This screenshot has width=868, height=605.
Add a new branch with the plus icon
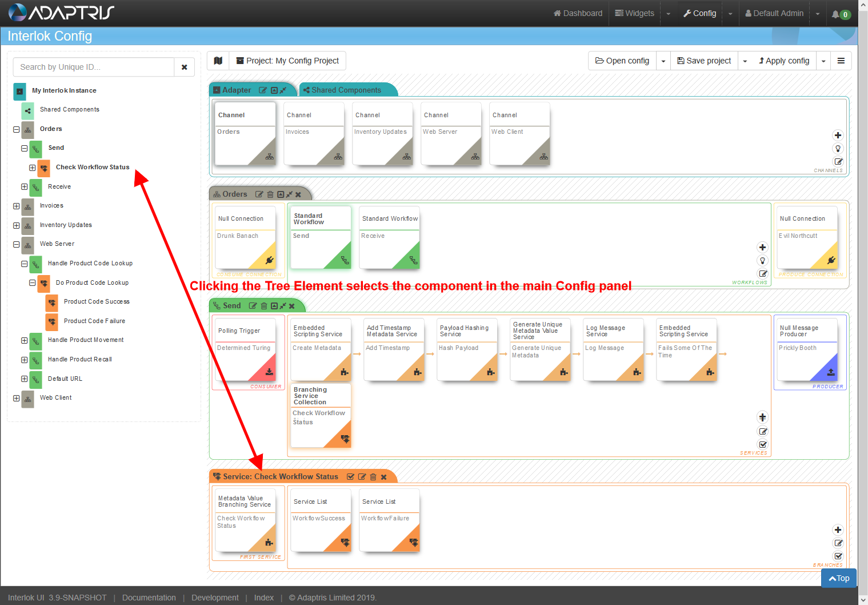click(838, 530)
